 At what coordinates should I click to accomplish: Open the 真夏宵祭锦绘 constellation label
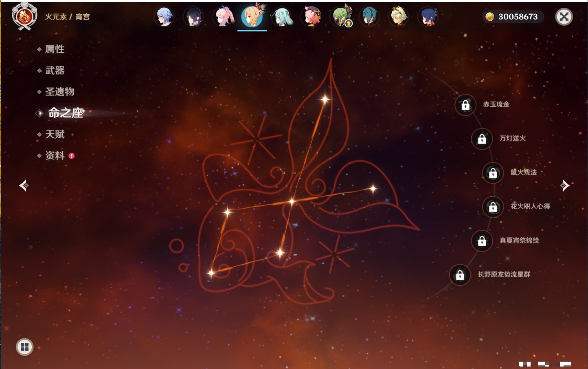pyautogui.click(x=519, y=240)
